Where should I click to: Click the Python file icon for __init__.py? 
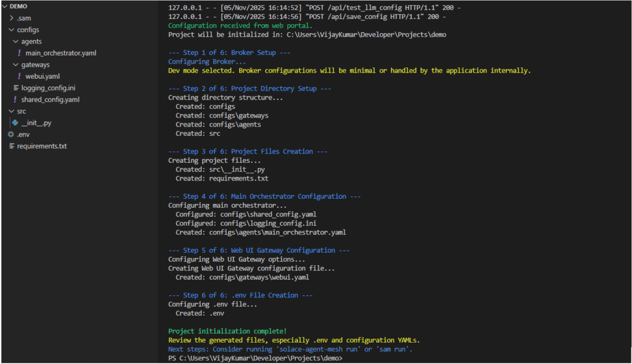(15, 123)
